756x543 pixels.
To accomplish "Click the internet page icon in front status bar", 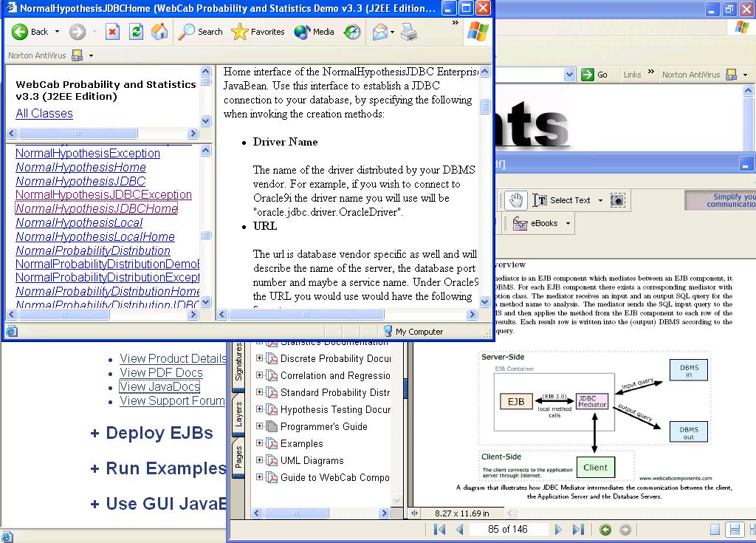I will [x=11, y=331].
